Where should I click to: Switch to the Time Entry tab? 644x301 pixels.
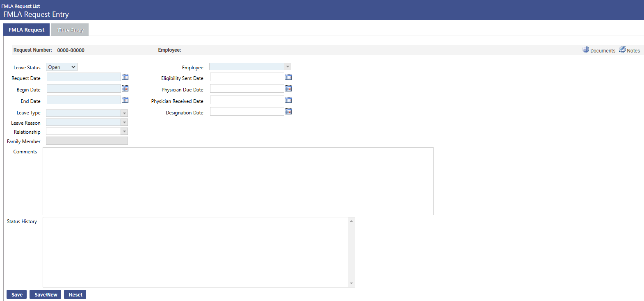[70, 30]
